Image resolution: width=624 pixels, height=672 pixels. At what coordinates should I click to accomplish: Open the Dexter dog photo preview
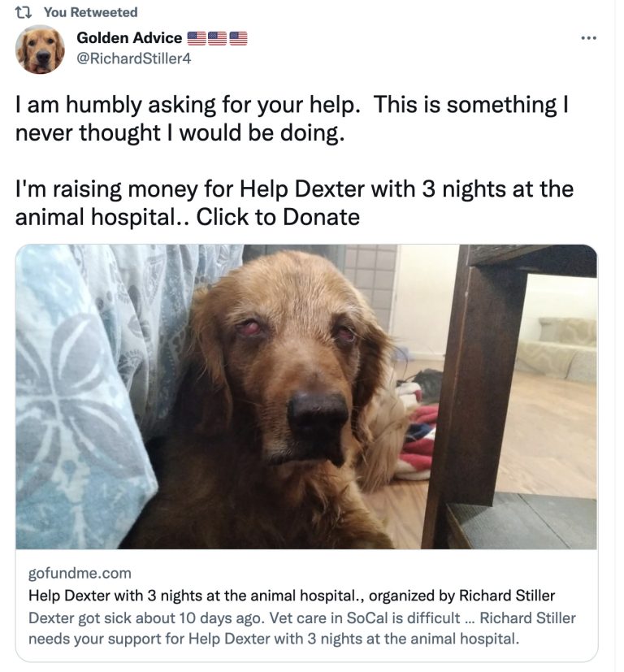click(x=306, y=397)
